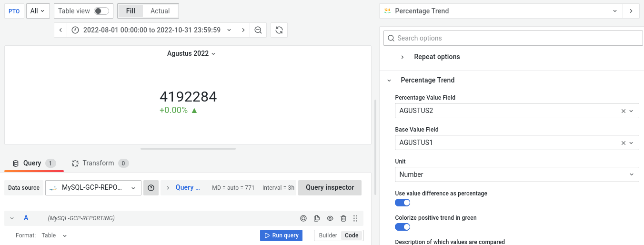
Task: Switch to the Query tab
Action: [34, 163]
